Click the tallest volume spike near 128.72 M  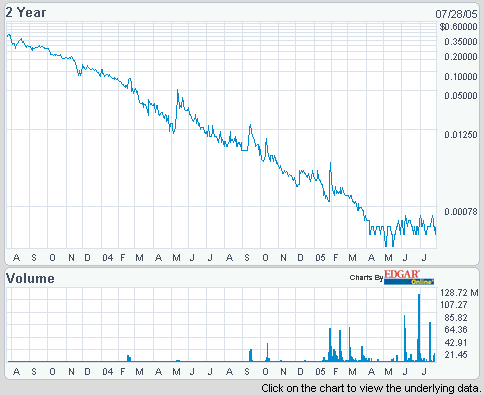[419, 327]
